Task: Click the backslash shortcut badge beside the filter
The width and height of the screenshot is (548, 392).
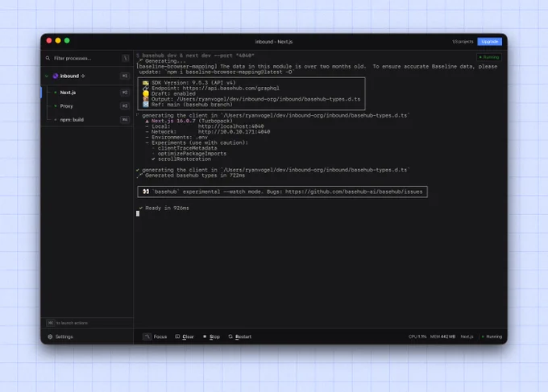Action: 126,58
